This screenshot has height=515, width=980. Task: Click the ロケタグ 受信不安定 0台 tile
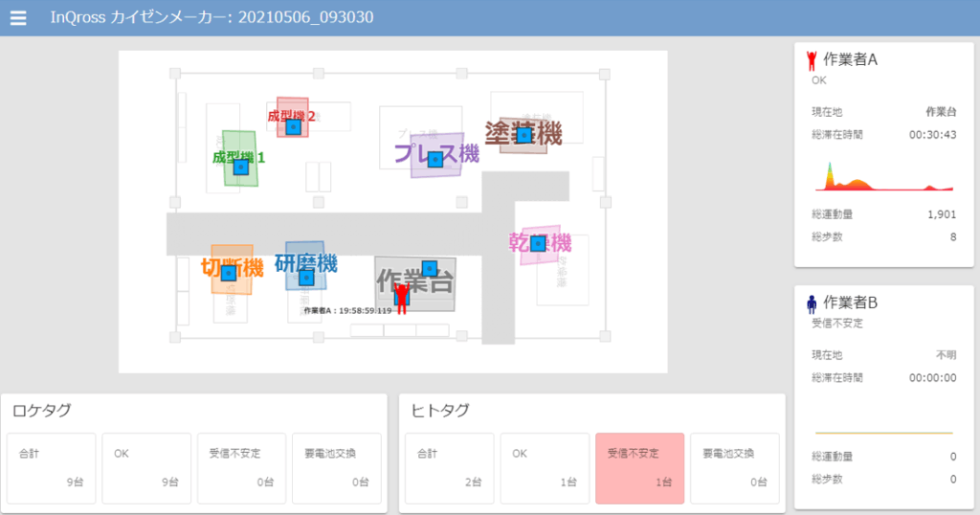242,468
